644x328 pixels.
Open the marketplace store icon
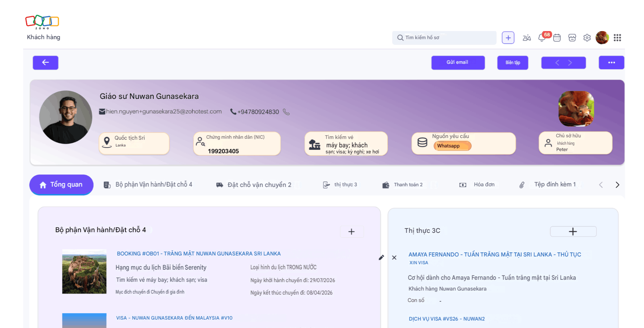coord(572,38)
